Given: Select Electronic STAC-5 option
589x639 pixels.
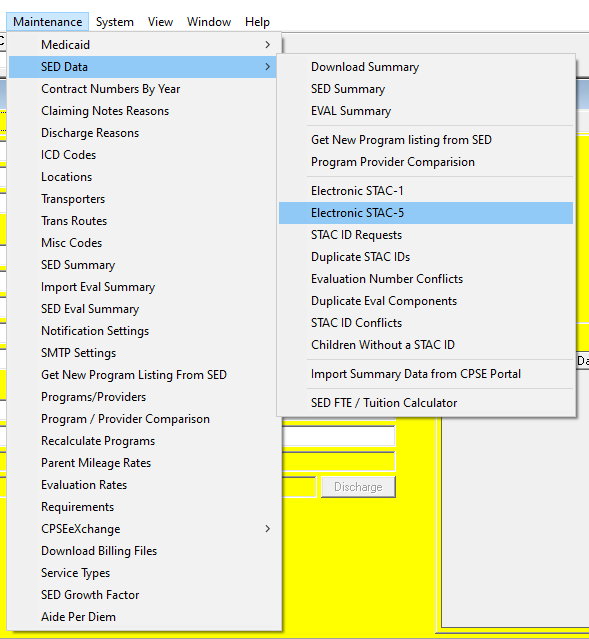Looking at the screenshot, I should [x=426, y=213].
